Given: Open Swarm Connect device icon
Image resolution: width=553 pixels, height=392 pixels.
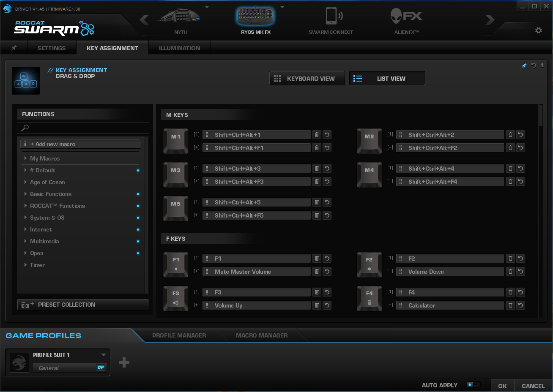Looking at the screenshot, I should pyautogui.click(x=334, y=16).
